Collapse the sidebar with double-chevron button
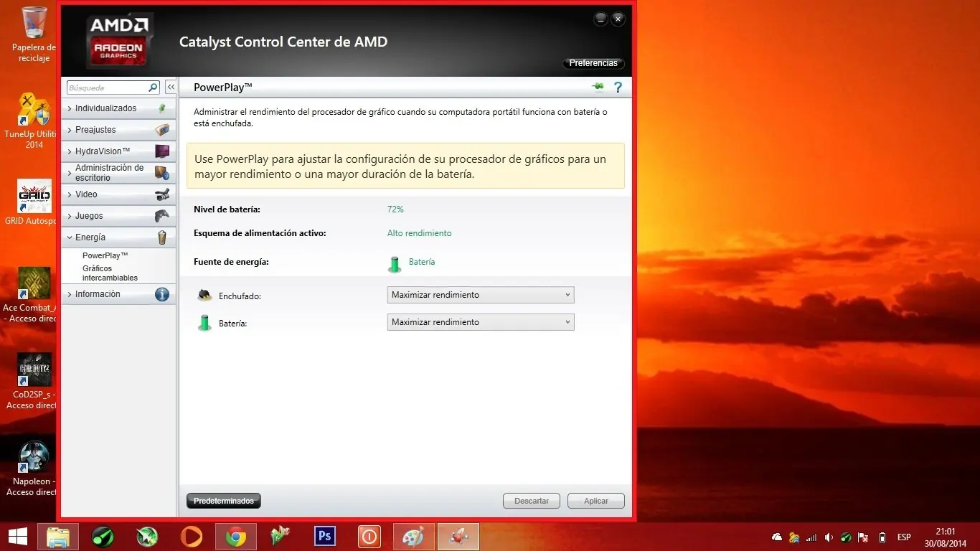980x551 pixels. [x=171, y=88]
